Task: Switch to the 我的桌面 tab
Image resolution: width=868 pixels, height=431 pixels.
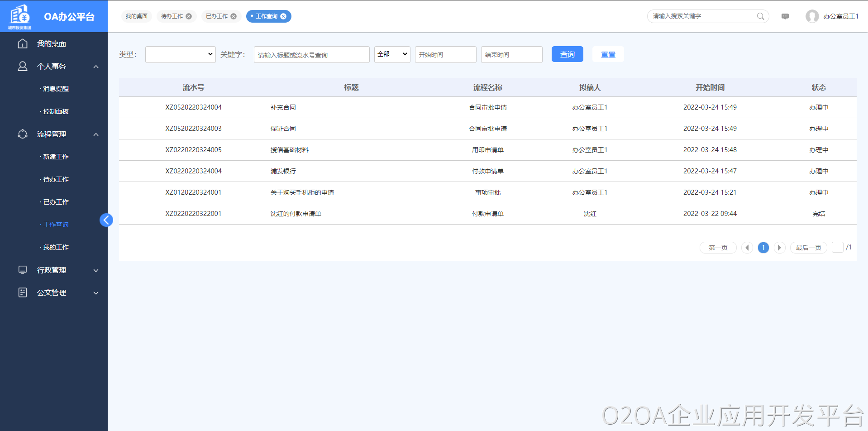Action: 137,16
